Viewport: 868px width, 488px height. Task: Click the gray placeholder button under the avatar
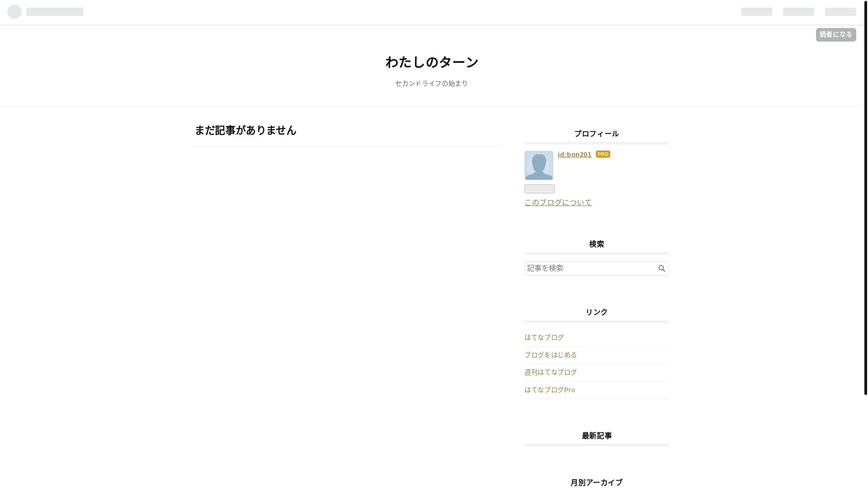(539, 189)
